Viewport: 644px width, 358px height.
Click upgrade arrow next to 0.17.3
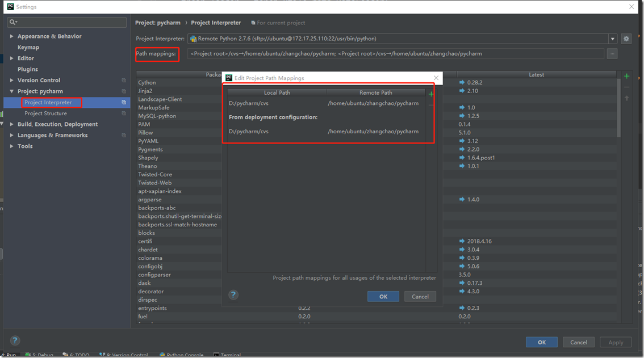tap(462, 283)
